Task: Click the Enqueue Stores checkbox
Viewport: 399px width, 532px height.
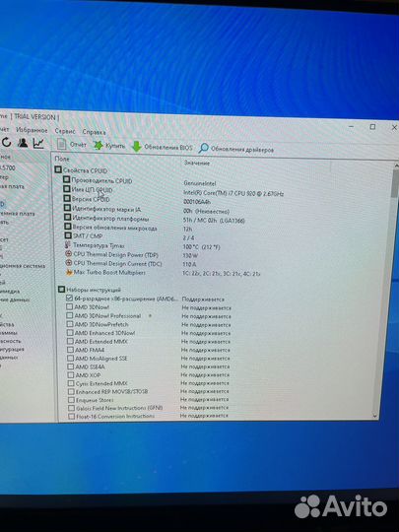Action: point(71,400)
